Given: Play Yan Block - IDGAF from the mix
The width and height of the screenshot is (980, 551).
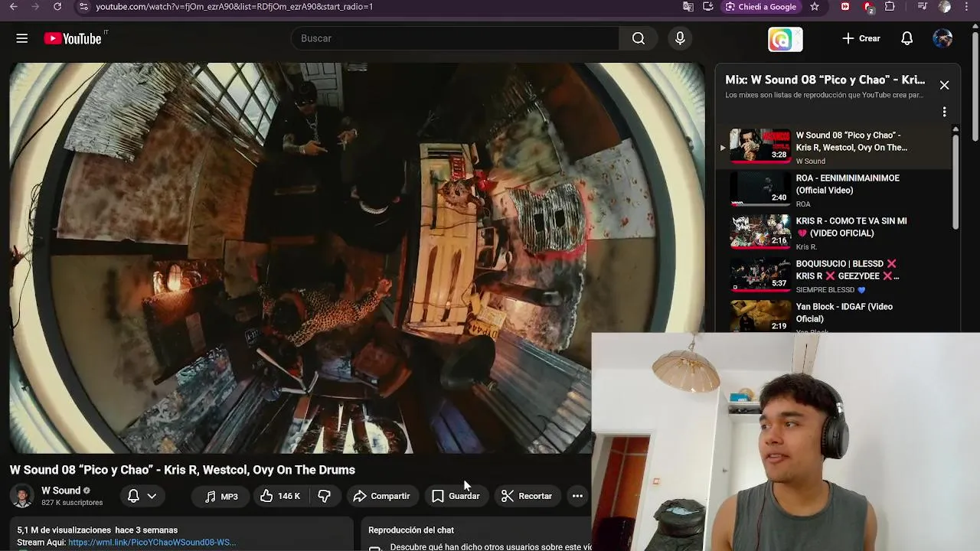Looking at the screenshot, I should tap(835, 317).
